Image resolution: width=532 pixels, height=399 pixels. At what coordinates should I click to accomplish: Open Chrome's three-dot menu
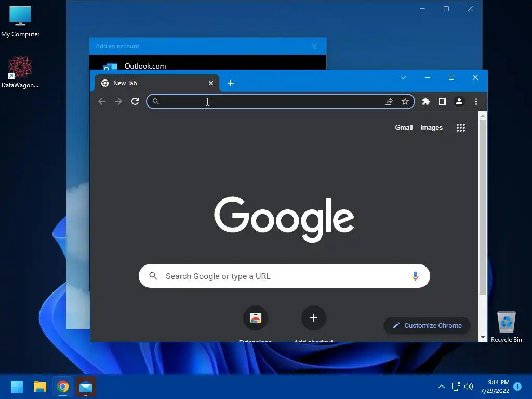click(x=476, y=101)
